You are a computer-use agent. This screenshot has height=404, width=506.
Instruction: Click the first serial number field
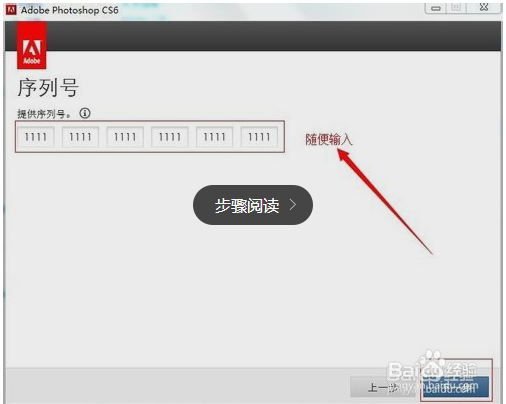(x=36, y=137)
